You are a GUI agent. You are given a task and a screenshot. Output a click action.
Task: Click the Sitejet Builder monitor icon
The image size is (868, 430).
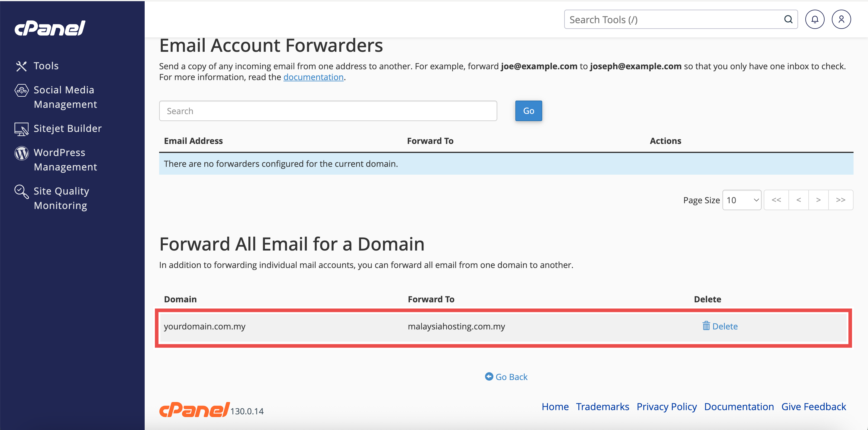click(21, 129)
